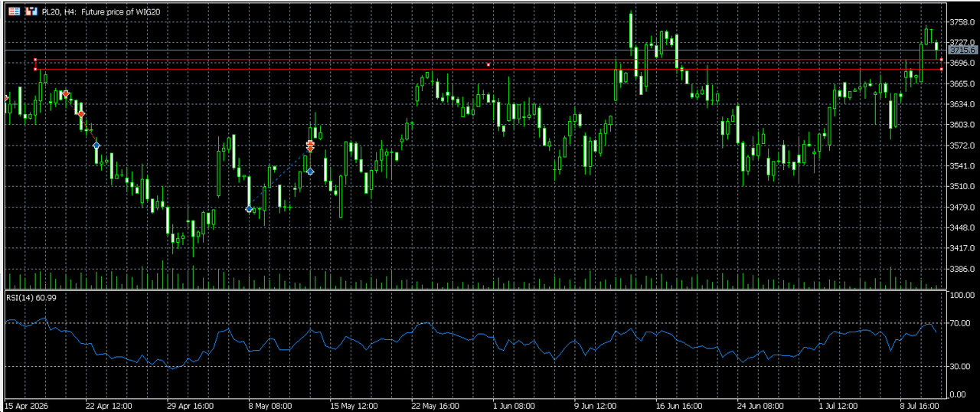Image resolution: width=980 pixels, height=412 pixels.
Task: Click time axis label '22 Apr 12:00'
Action: [x=109, y=406]
